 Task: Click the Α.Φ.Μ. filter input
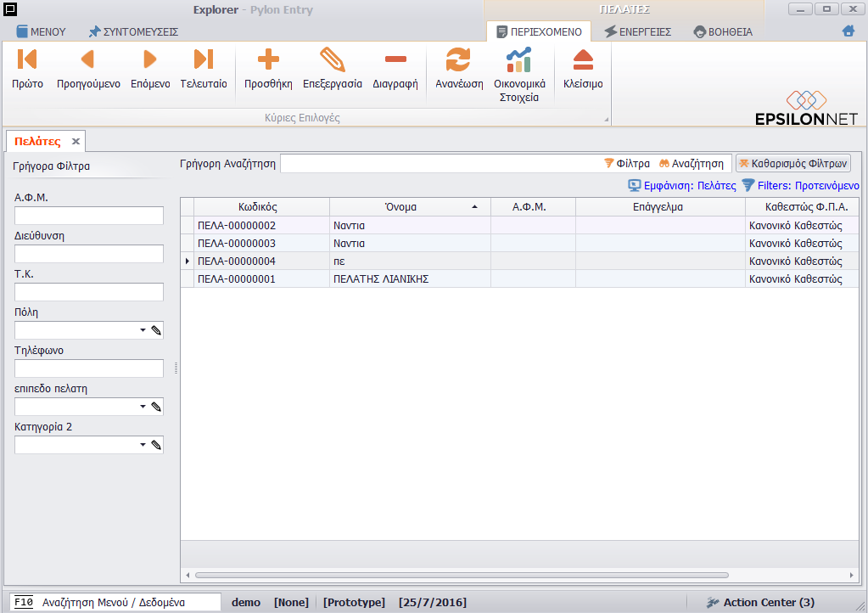(88, 216)
